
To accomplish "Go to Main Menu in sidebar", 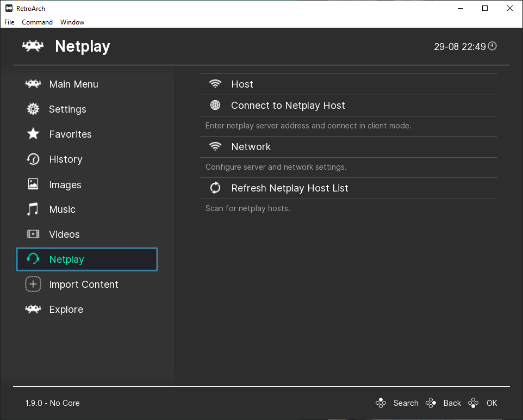I will tap(73, 84).
